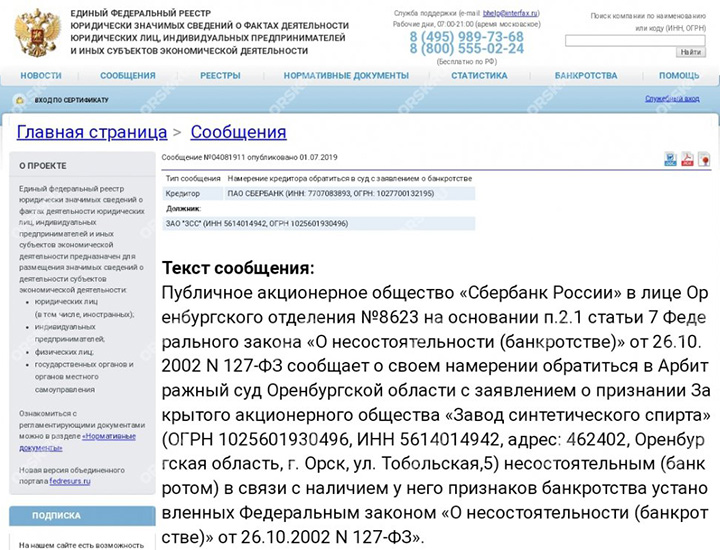Open the ПОМОЩЬ menu

pos(679,76)
